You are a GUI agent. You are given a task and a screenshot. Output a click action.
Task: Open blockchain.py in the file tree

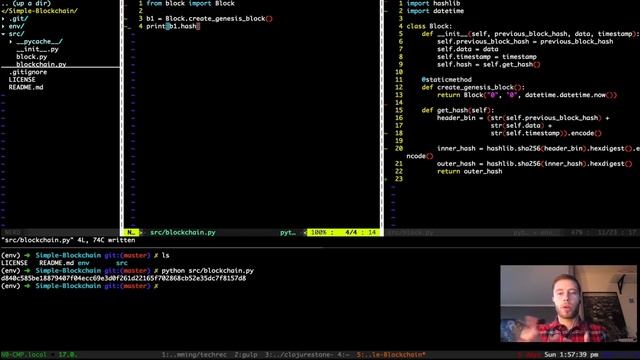(41, 64)
